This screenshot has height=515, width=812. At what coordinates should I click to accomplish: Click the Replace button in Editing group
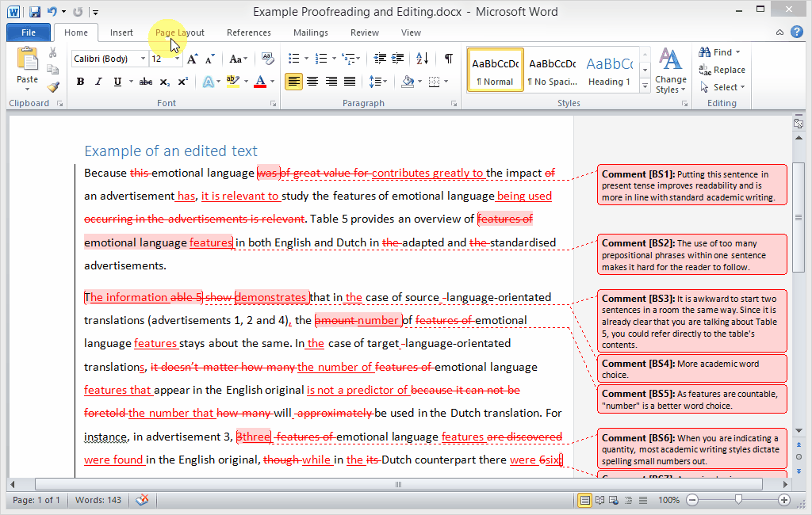722,70
